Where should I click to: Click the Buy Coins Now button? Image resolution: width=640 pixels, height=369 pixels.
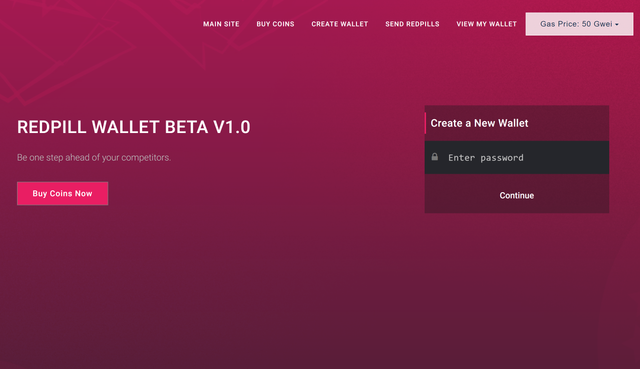click(x=62, y=193)
